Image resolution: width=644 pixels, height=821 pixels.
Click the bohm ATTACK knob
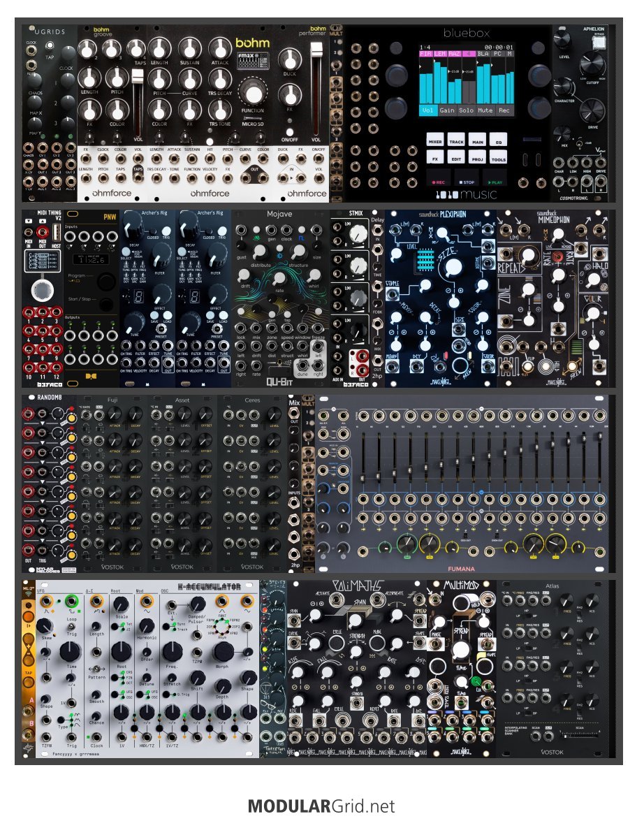coord(220,48)
